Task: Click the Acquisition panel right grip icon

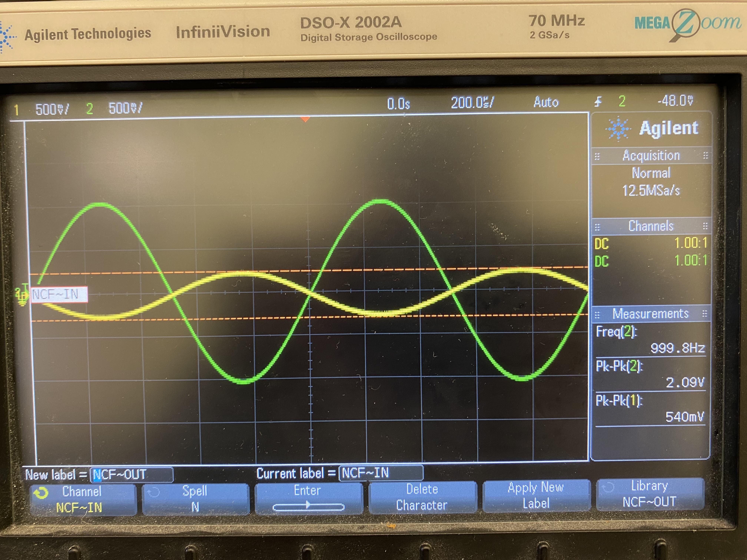Action: coord(705,156)
